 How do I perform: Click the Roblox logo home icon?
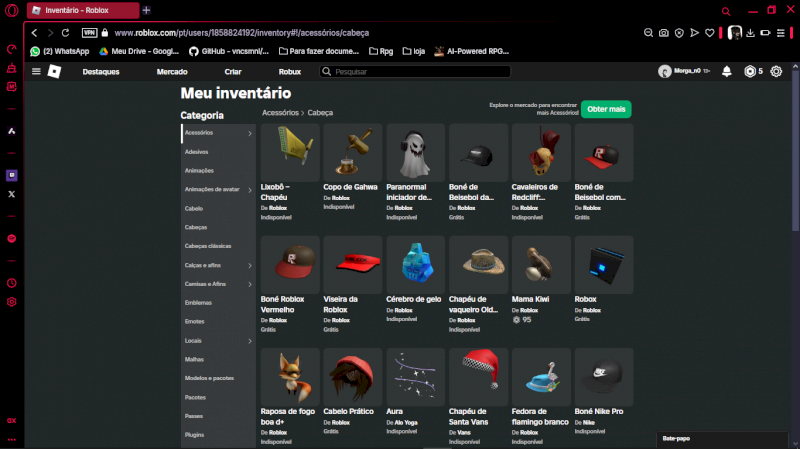point(54,71)
